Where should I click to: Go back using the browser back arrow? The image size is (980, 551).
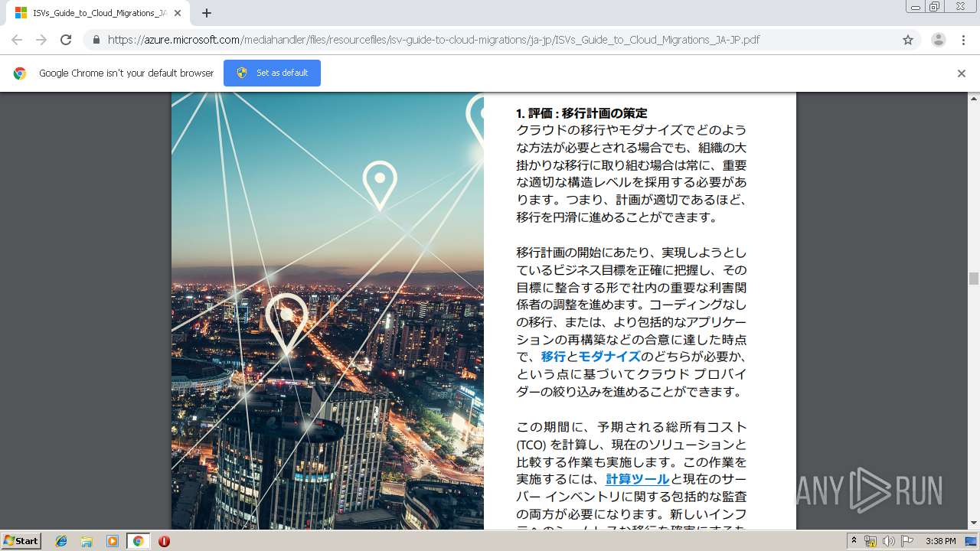point(17,40)
